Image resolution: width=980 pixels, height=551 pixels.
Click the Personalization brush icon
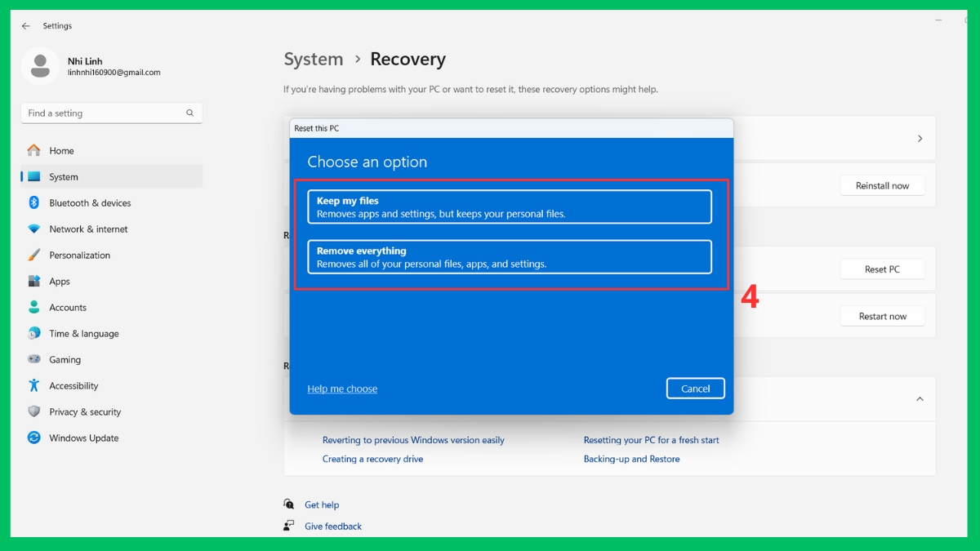[x=33, y=255]
